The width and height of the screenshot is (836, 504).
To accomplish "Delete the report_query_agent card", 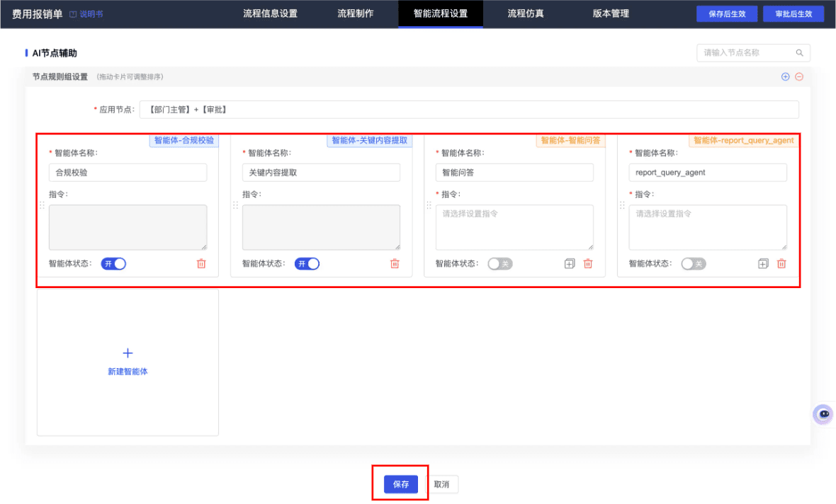I will [781, 264].
